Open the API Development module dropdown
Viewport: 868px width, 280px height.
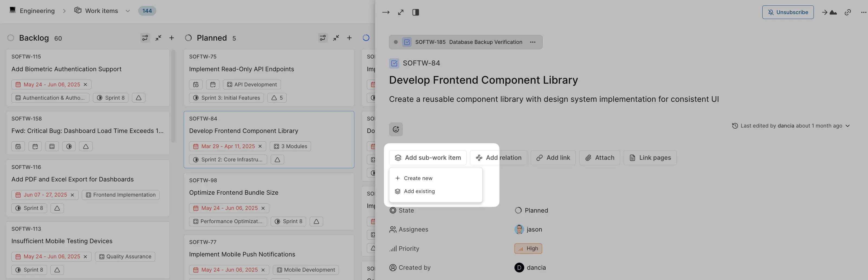coord(252,84)
